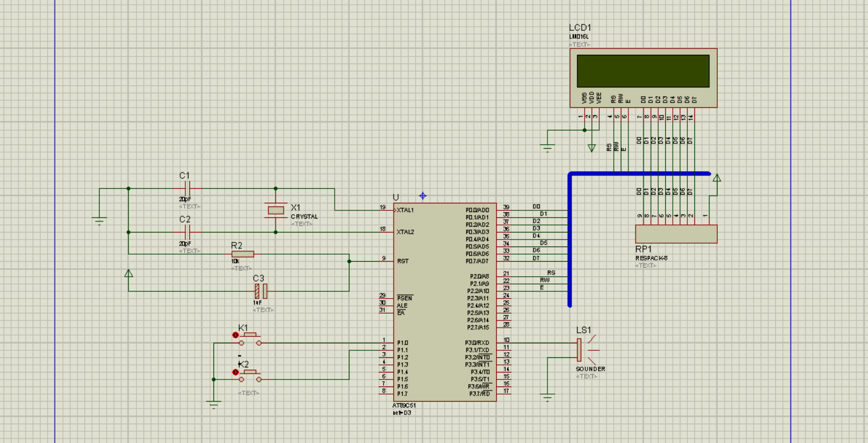The image size is (868, 443).
Task: Click the power terminal below LCD VEE pin
Action: [x=592, y=148]
